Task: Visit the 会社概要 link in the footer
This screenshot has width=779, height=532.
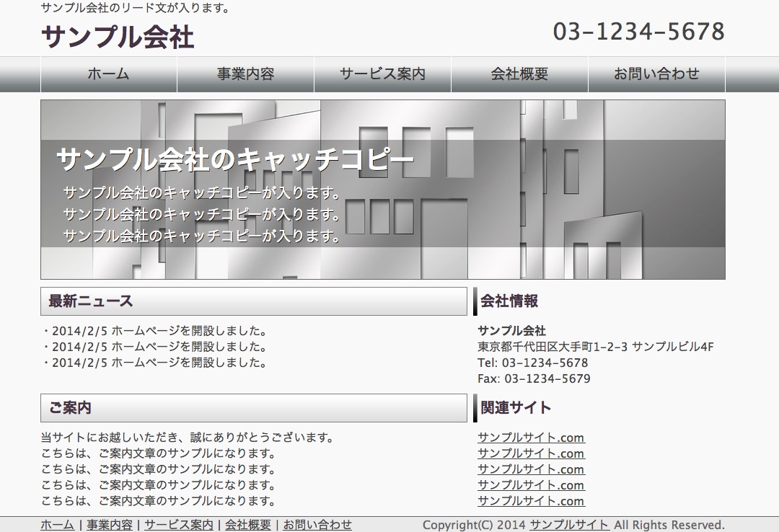Action: point(248,525)
